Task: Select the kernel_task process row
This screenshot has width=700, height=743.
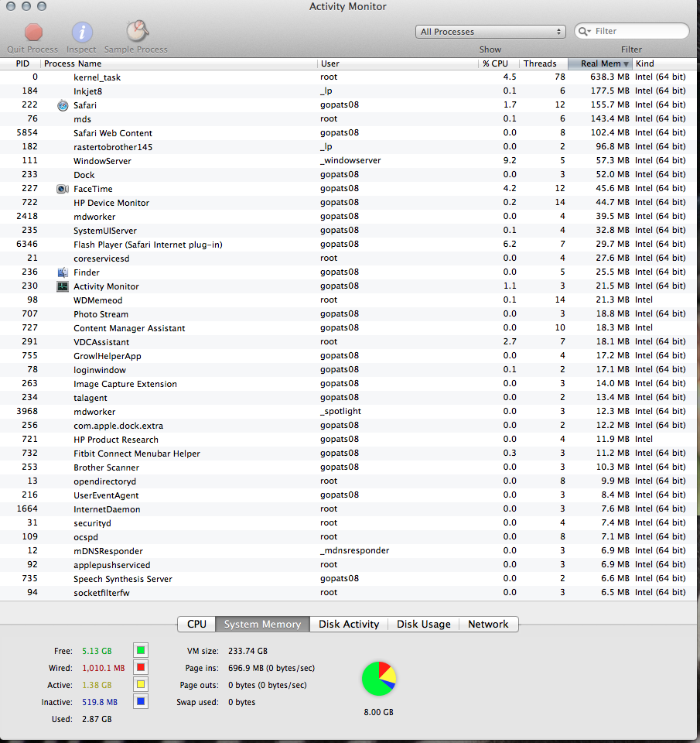Action: [x=348, y=77]
